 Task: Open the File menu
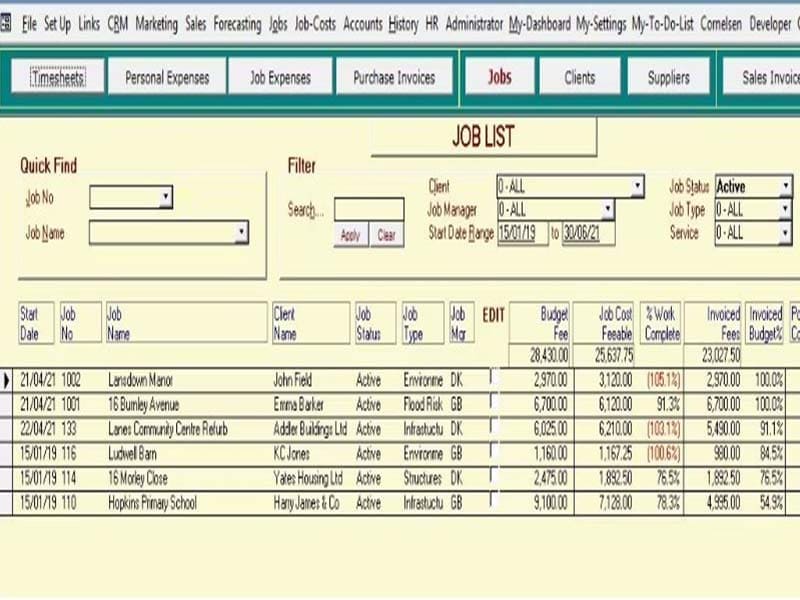[x=29, y=23]
